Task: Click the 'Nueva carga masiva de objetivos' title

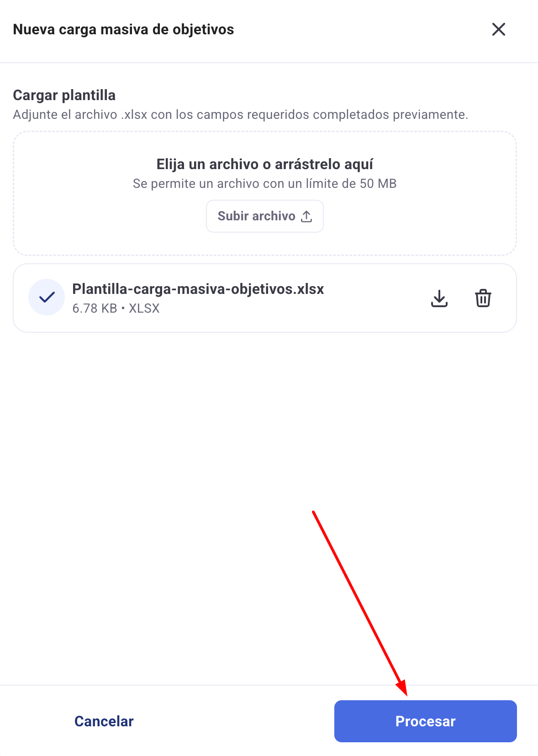Action: tap(123, 29)
